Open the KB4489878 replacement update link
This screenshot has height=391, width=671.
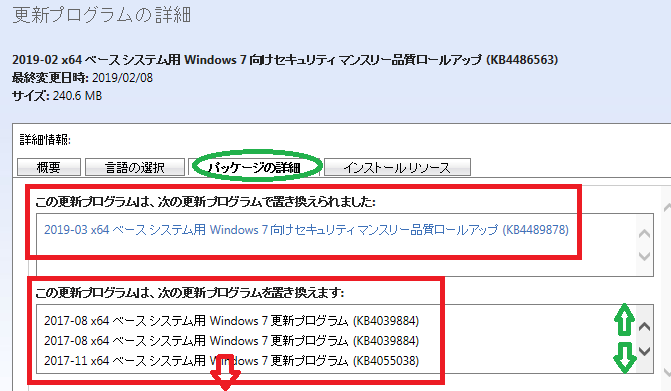(x=306, y=230)
